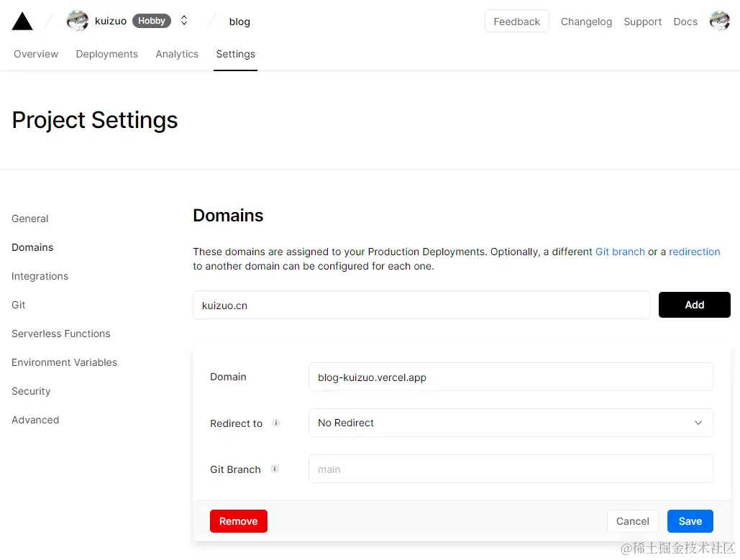Focus the blog-kuizuo.vercel.app Domain field
The height and width of the screenshot is (560, 740).
click(511, 377)
